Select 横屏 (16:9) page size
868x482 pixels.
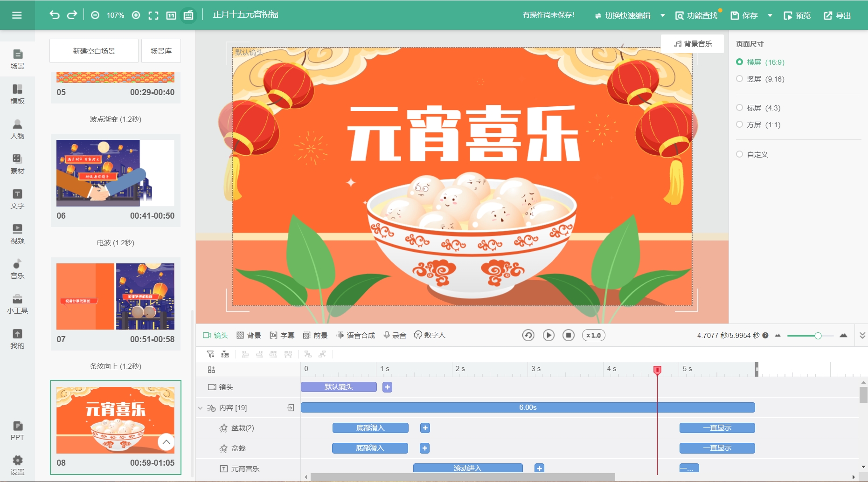(x=760, y=62)
